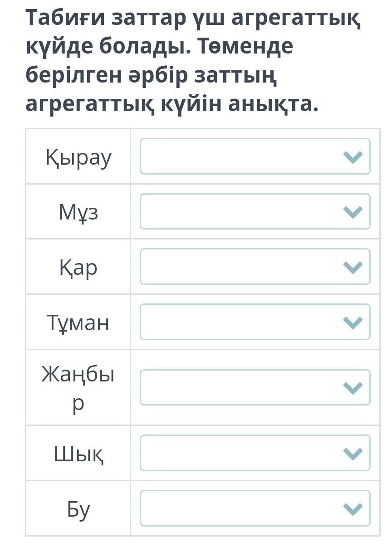Open the dropdown for Тұман

click(x=255, y=322)
